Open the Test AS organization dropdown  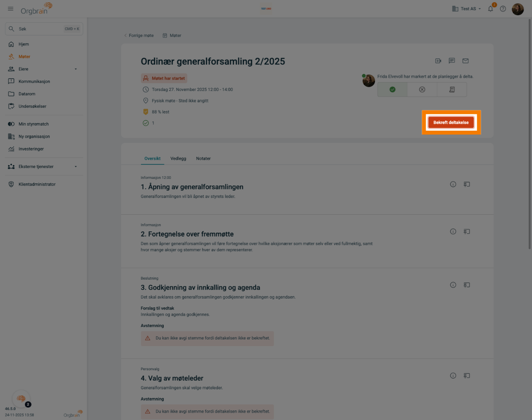[467, 9]
